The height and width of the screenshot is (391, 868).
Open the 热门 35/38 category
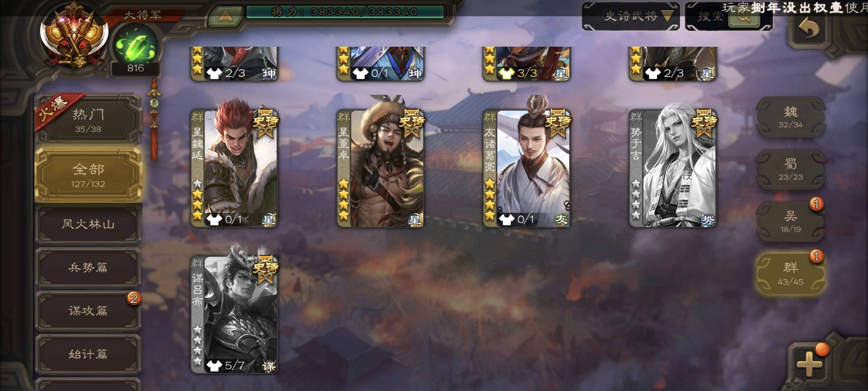88,119
